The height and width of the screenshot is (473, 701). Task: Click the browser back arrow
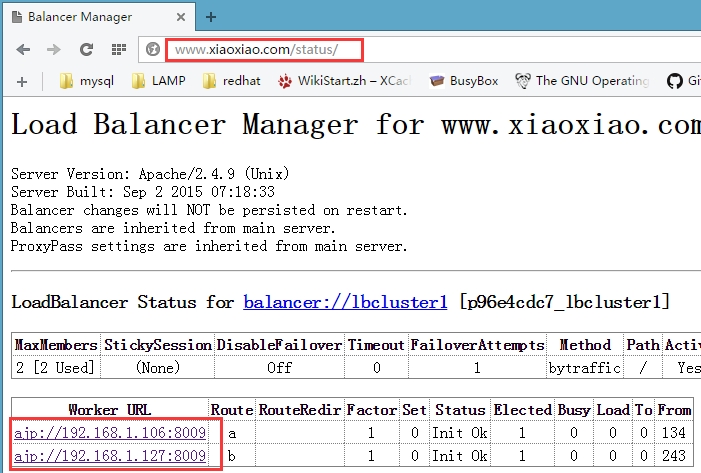click(23, 50)
